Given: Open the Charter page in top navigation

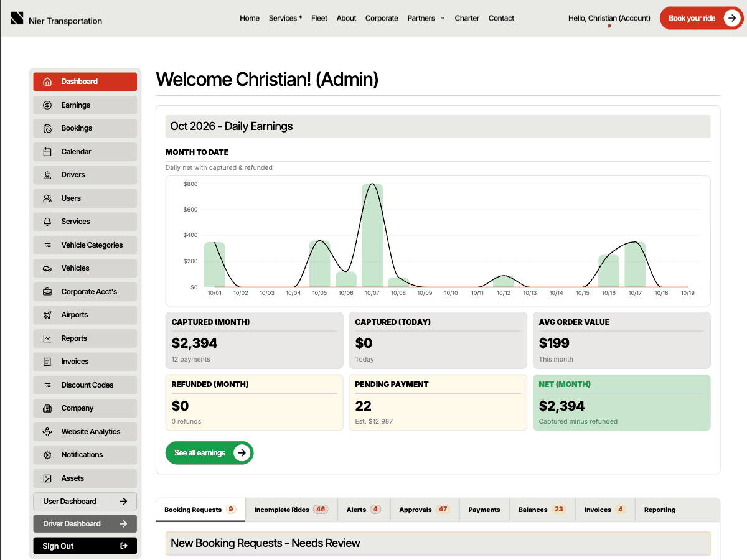Looking at the screenshot, I should pos(467,19).
